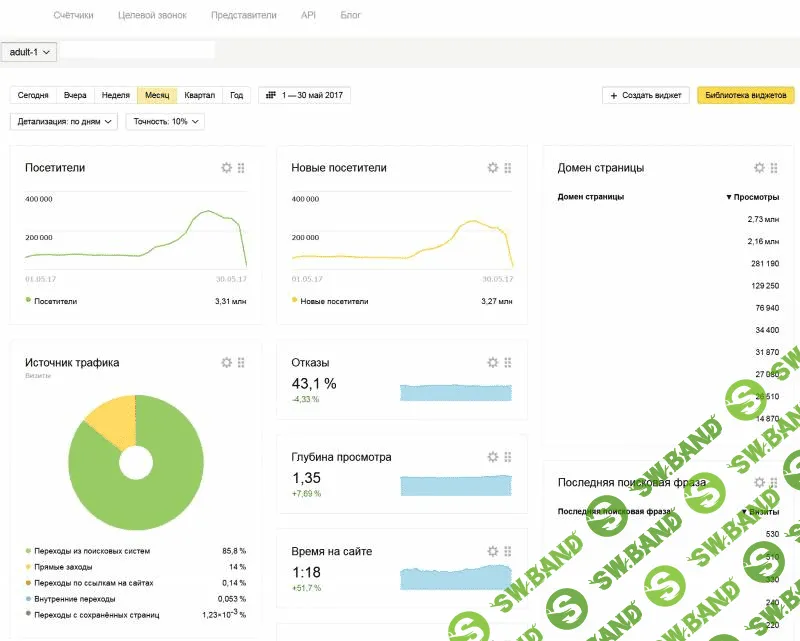Open settings gear for Посетители widget
This screenshot has width=800, height=641.
pyautogui.click(x=226, y=168)
